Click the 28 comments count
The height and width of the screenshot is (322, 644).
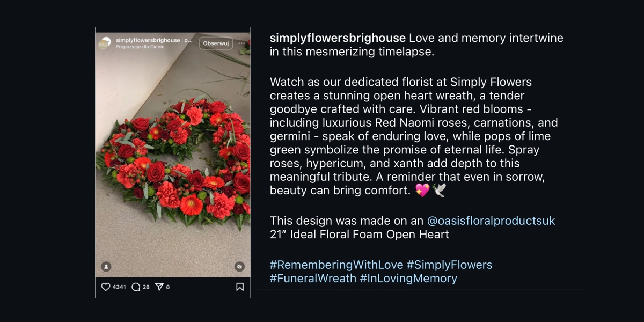pyautogui.click(x=146, y=287)
